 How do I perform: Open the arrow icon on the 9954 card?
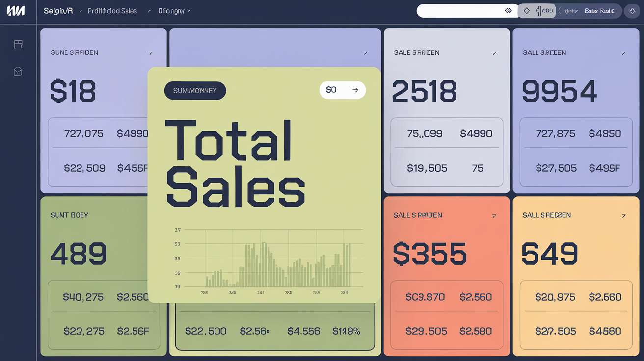[x=623, y=53]
